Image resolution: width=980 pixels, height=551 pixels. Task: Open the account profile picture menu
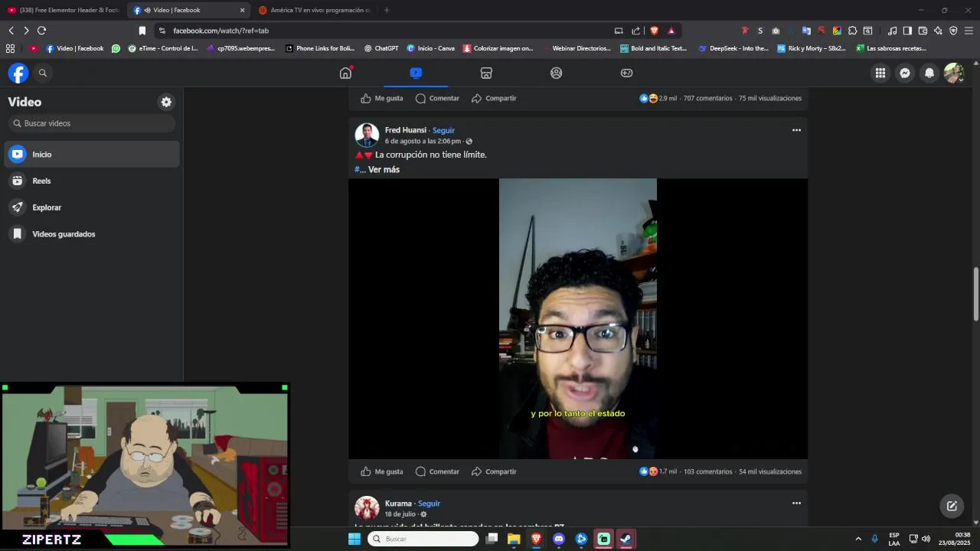[x=954, y=73]
